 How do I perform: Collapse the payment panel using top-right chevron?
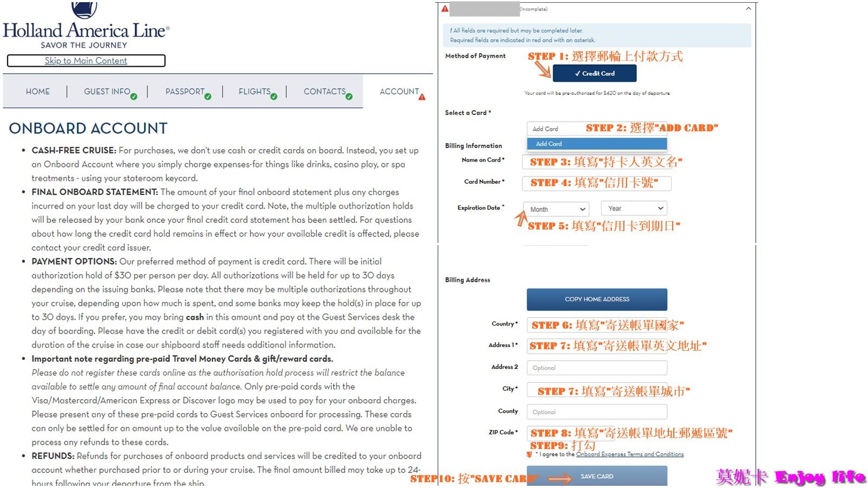click(x=749, y=9)
